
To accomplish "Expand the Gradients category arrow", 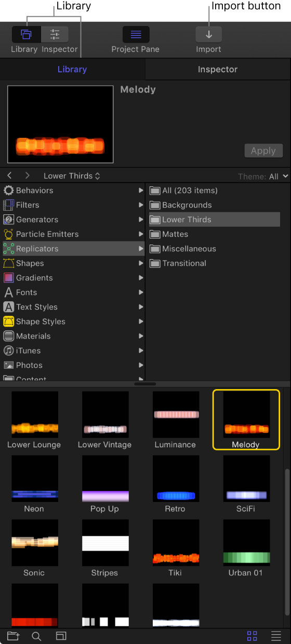I will [141, 278].
